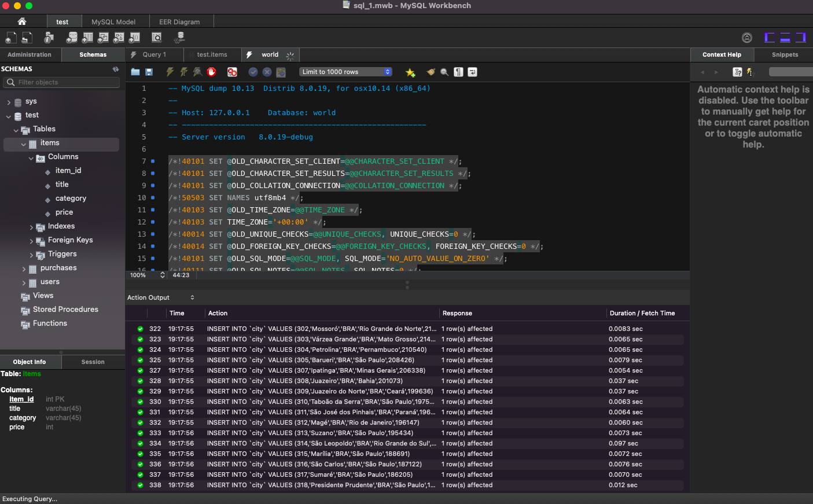Select the category column in tree
Screen dimensions: 813x504
coord(71,198)
